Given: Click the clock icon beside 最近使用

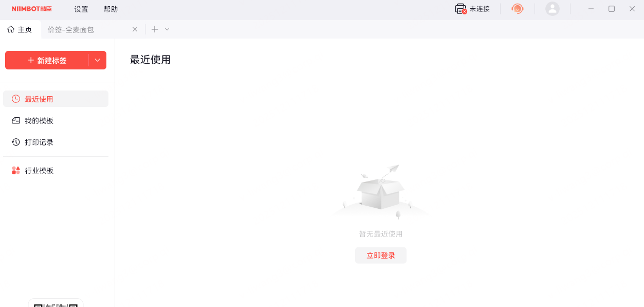Looking at the screenshot, I should tap(16, 99).
